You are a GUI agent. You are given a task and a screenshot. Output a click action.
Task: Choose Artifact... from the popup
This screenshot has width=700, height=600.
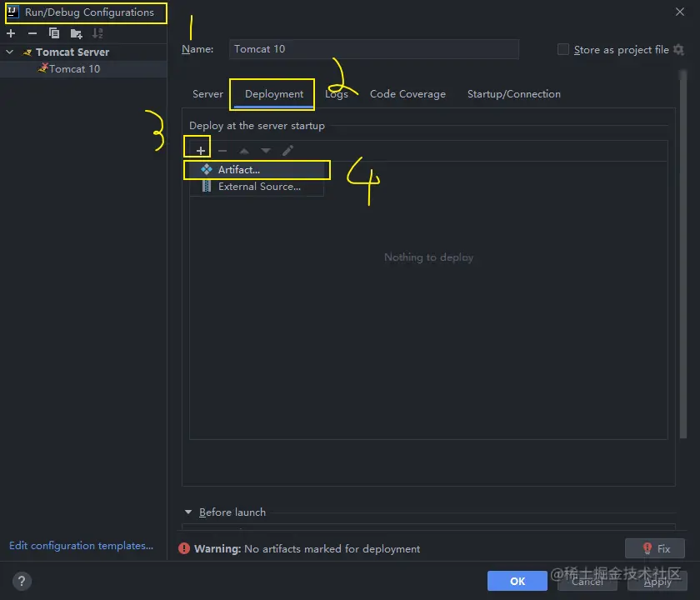click(x=257, y=170)
